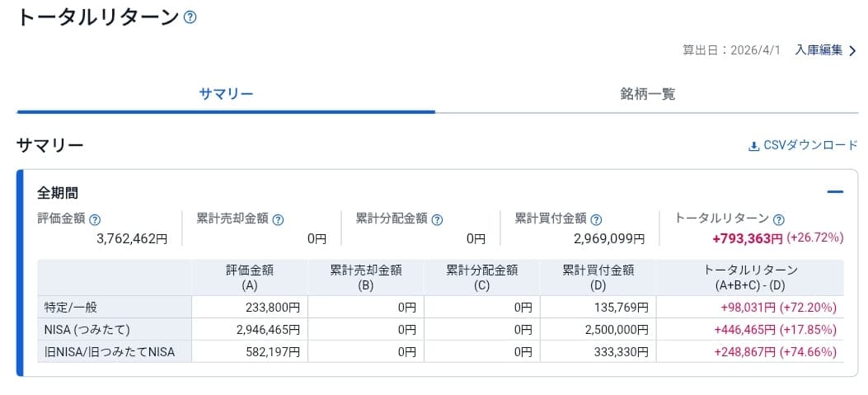
Task: Select the 旧NISA/旧つみたてNISA row label
Action: (109, 351)
